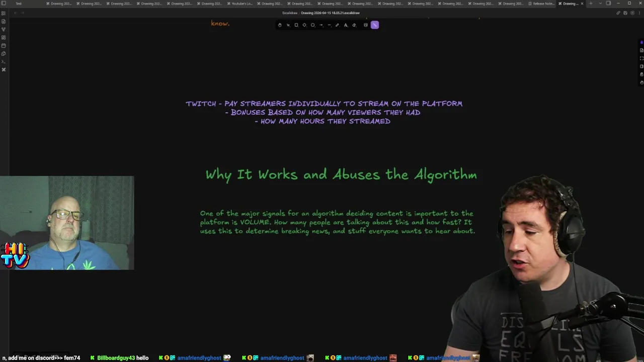Click the Excalidraw icon at bottom of left ribbon
This screenshot has width=644, height=362.
(4, 69)
